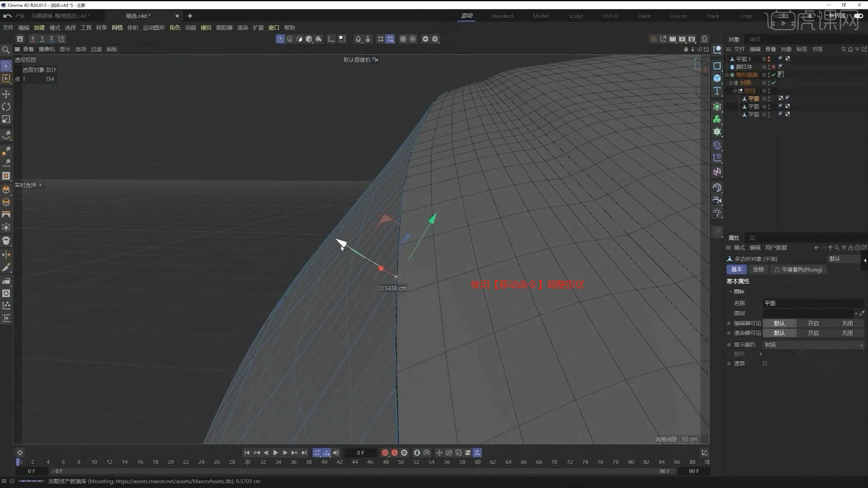Open object manager 标签 menu

point(802,49)
